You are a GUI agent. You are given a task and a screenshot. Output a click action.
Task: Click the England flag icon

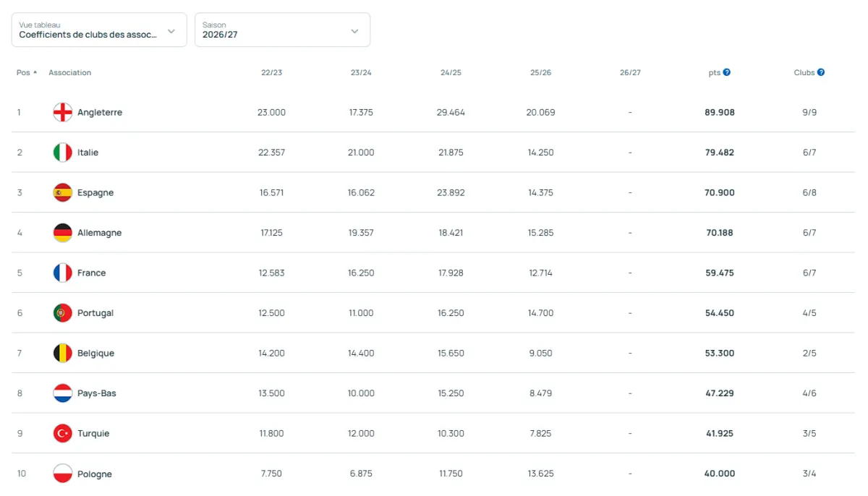[63, 112]
